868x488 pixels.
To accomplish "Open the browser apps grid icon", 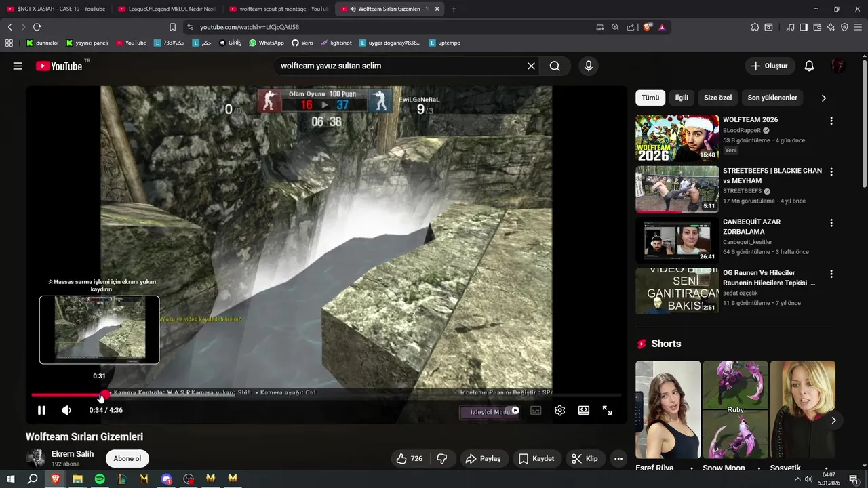I will tap(9, 43).
